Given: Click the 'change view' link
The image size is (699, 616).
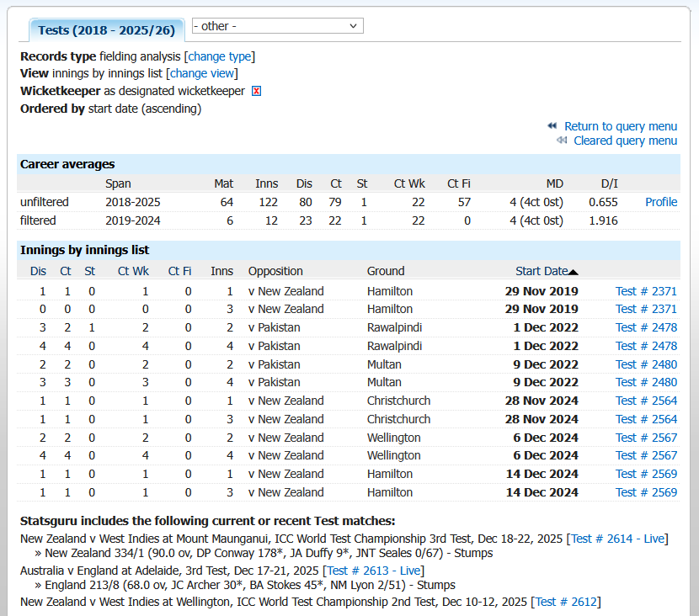Looking at the screenshot, I should click(x=202, y=73).
